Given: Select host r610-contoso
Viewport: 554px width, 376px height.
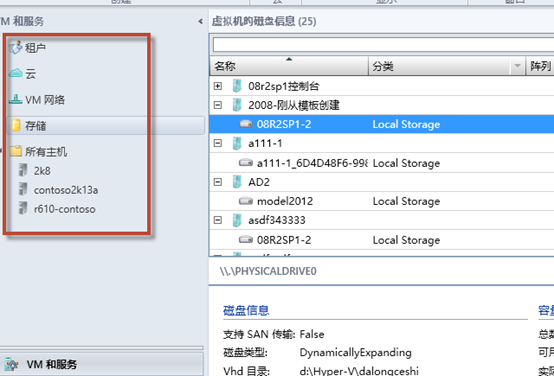Looking at the screenshot, I should point(65,209).
